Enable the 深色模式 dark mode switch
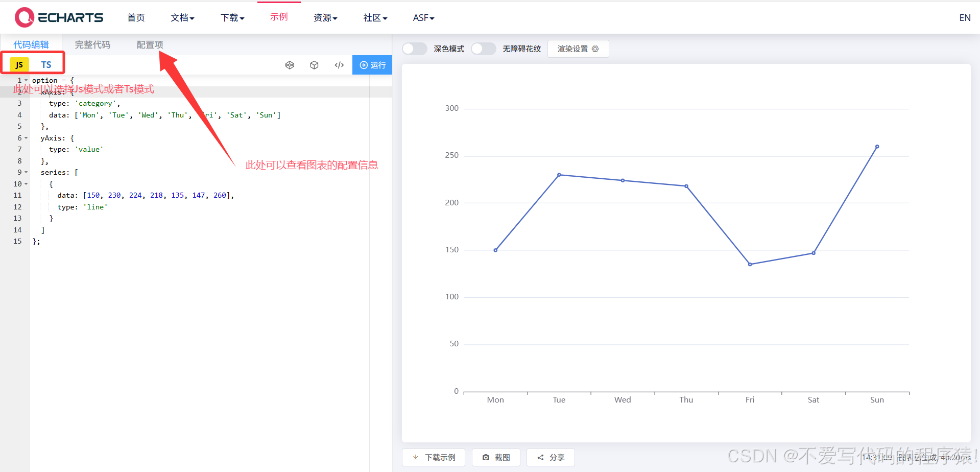980x472 pixels. tap(414, 49)
